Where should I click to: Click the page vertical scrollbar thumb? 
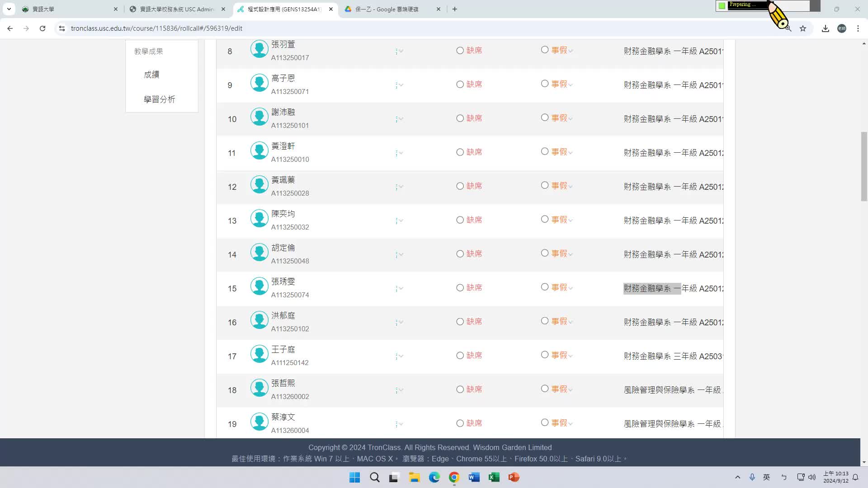pyautogui.click(x=864, y=166)
